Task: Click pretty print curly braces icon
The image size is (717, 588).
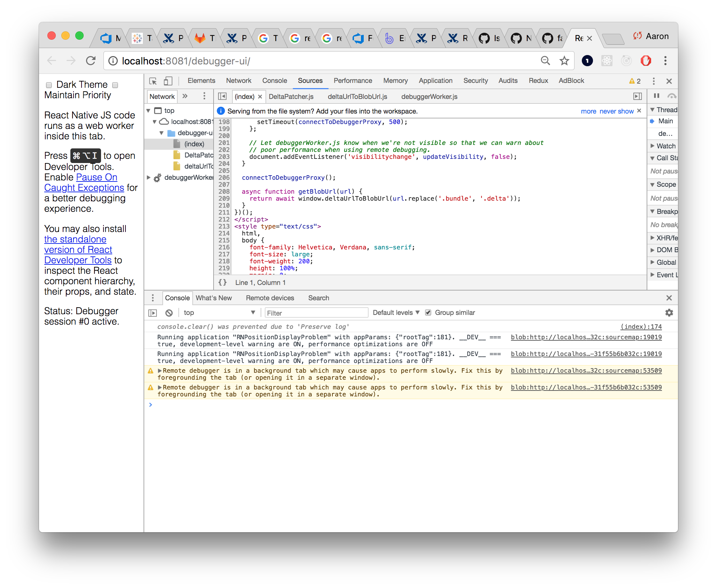Action: [x=222, y=283]
